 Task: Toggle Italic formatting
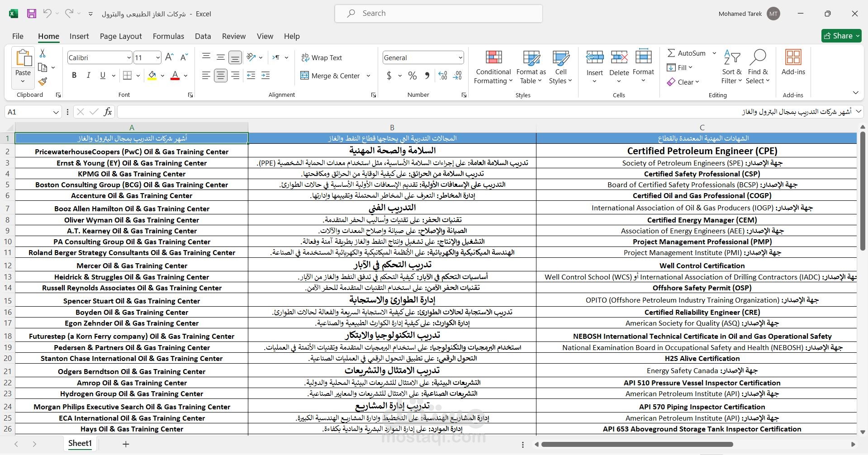tap(88, 76)
